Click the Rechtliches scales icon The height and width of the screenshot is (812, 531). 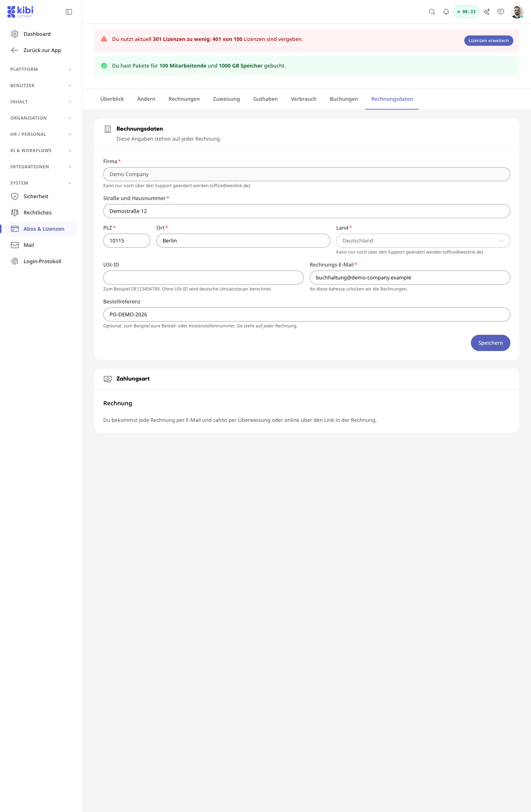coord(15,213)
